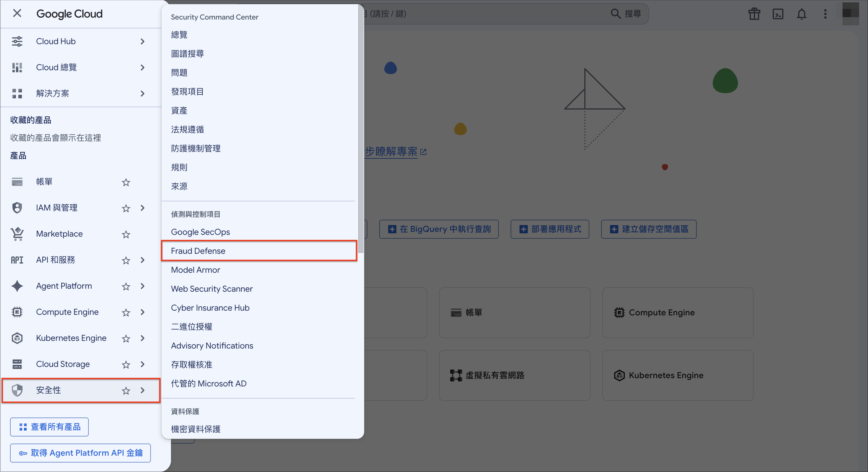The image size is (868, 472).
Task: Close the navigation menu with X icon
Action: (x=17, y=14)
